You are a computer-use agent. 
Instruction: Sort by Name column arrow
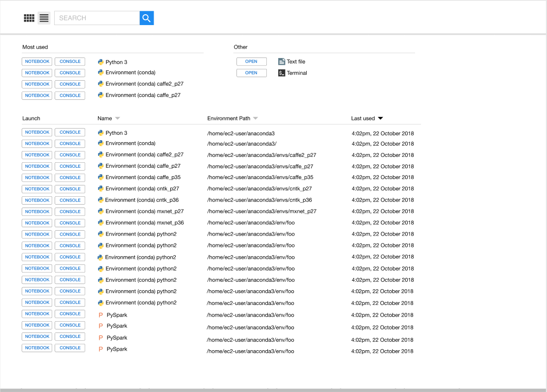tap(118, 119)
